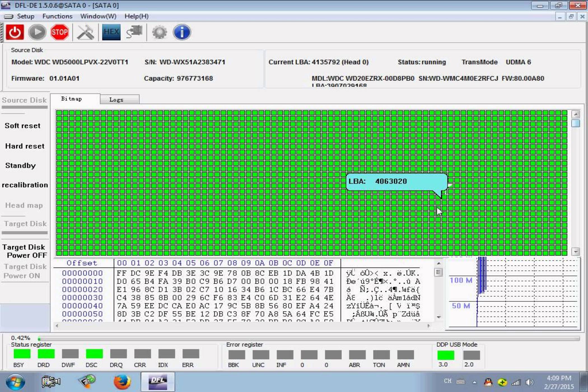Screen dimensions: 588x392
Task: Click the hex view scroll down arrow
Action: click(x=438, y=317)
